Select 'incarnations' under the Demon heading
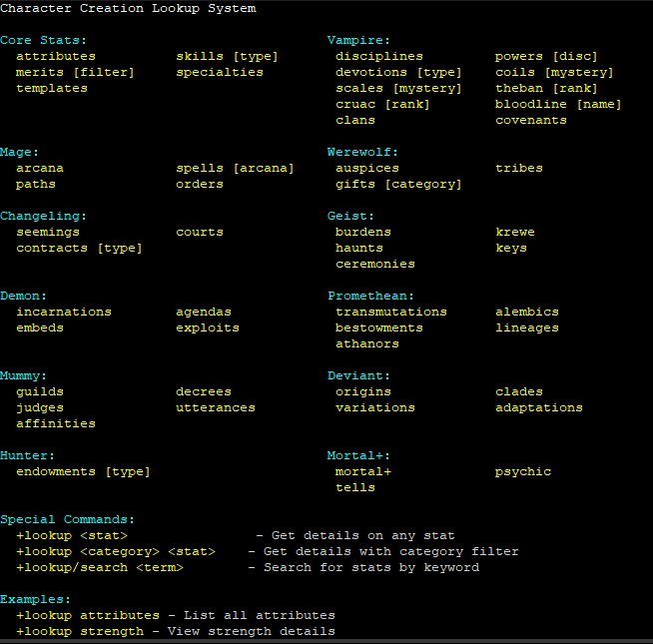Screen dimensions: 653x644 [64, 313]
